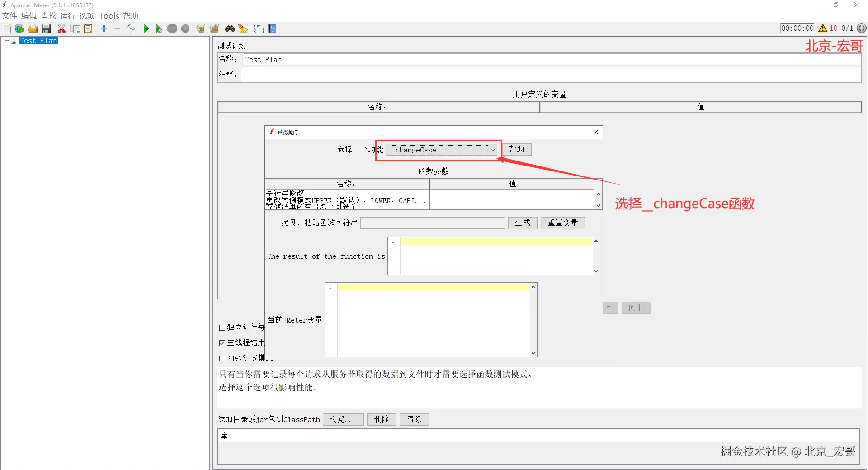Click value cell for 更改案例模式 parameter
The image size is (868, 470).
[512, 200]
